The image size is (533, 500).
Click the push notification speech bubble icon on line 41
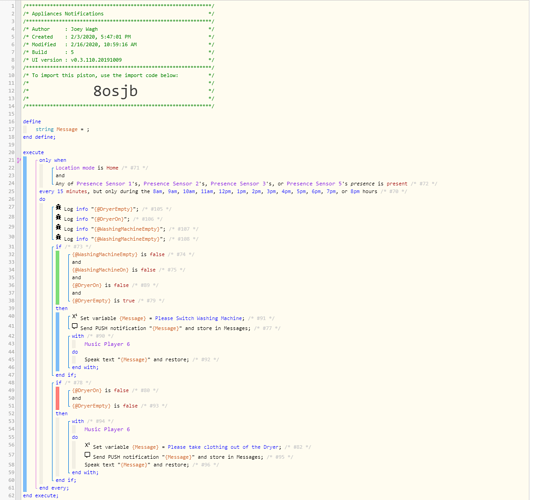[74, 326]
